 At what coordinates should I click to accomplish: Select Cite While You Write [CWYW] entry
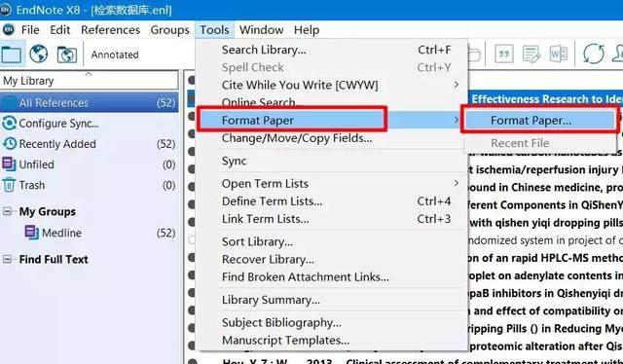[332, 85]
